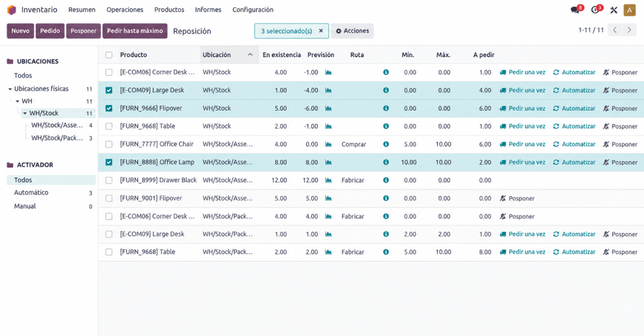The width and height of the screenshot is (644, 336).
Task: Collapse the WH tree node arrow
Action: (17, 101)
